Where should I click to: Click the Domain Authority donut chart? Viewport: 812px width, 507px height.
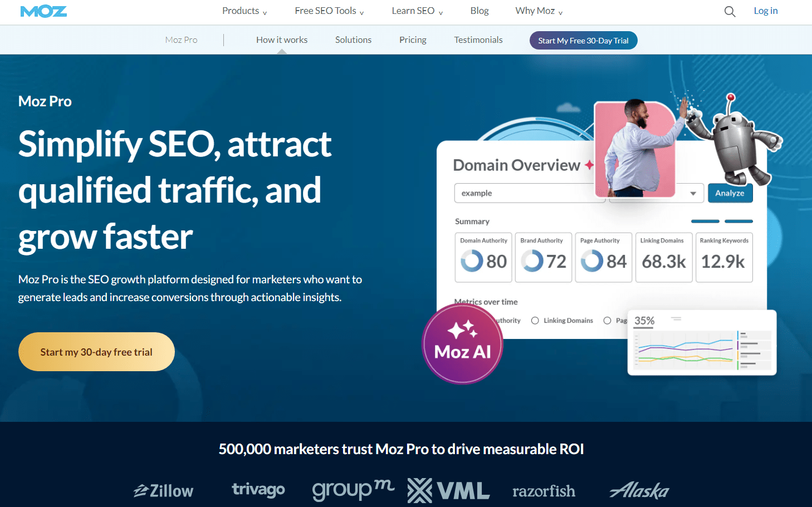pos(472,260)
